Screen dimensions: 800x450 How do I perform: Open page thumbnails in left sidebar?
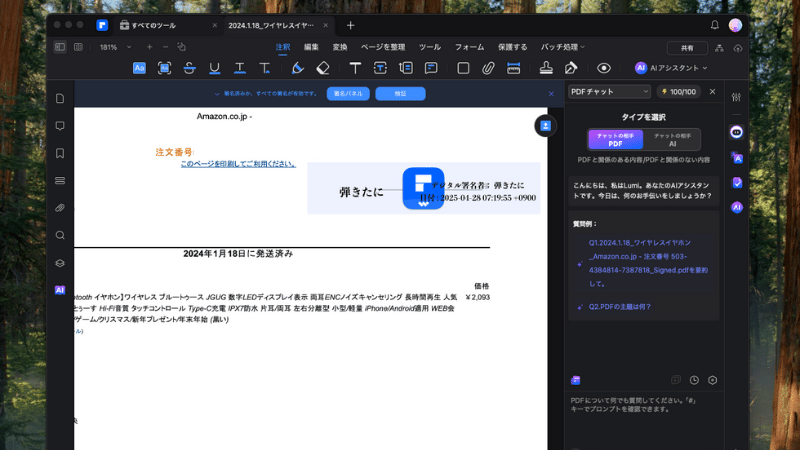60,98
